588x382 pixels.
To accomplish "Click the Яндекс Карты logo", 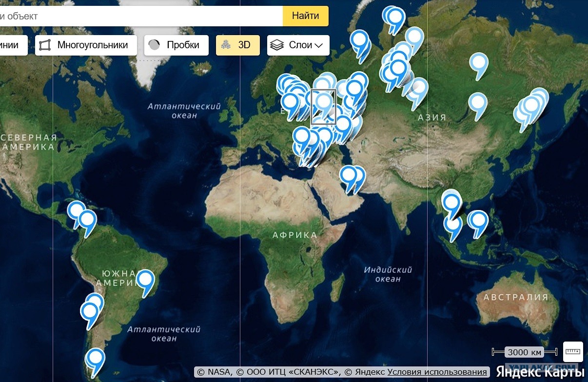I will coord(540,372).
